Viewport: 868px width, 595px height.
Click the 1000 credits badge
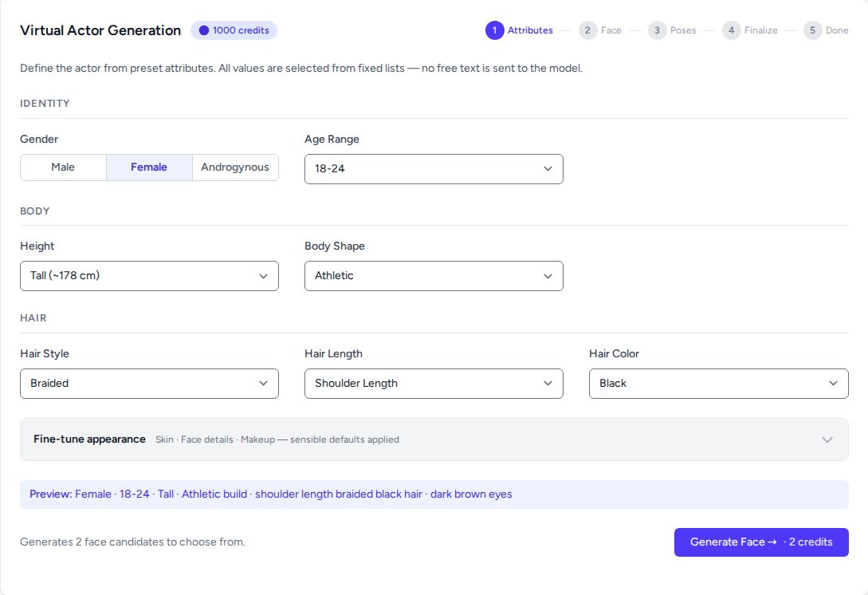point(234,30)
